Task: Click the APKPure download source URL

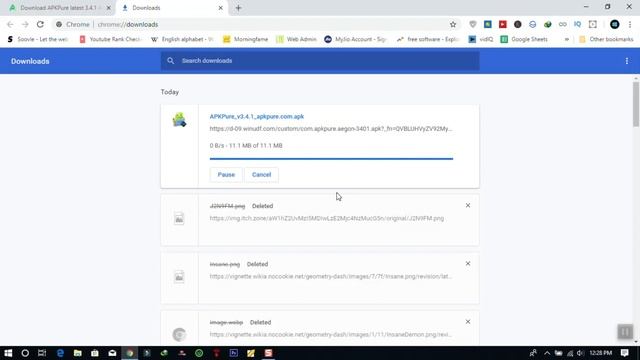Action: (x=331, y=129)
